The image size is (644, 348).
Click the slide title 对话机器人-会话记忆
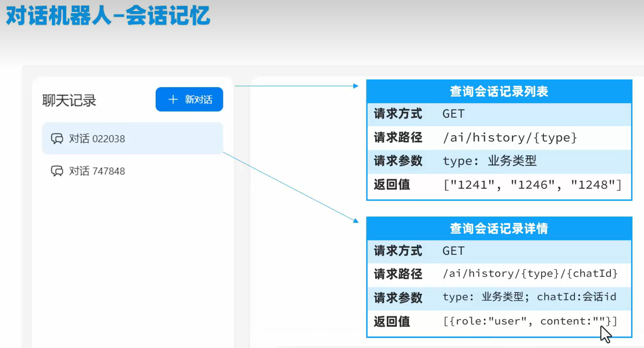pos(108,16)
